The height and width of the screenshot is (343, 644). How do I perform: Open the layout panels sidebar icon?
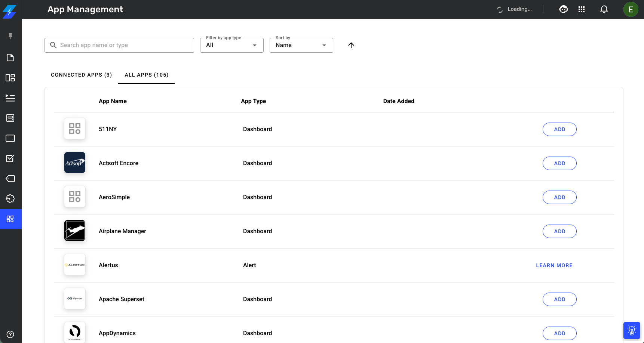click(10, 78)
